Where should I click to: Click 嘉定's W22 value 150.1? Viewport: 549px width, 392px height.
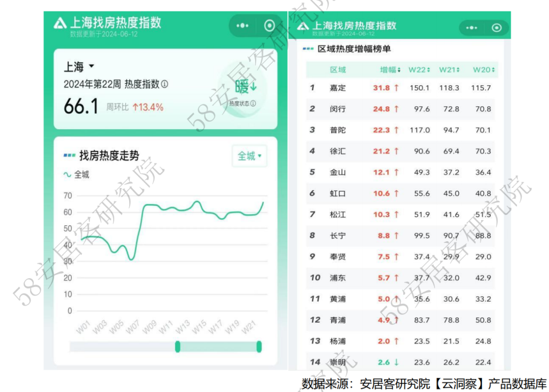pyautogui.click(x=419, y=88)
